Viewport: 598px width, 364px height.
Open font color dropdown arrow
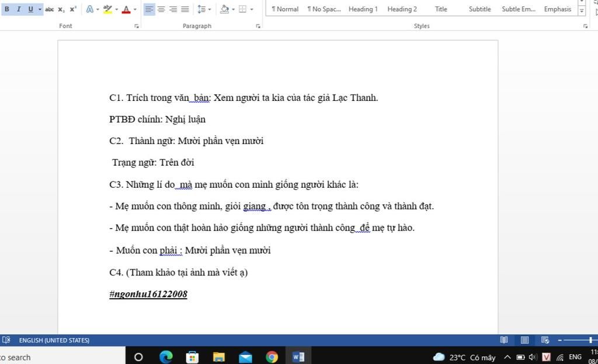[135, 9]
